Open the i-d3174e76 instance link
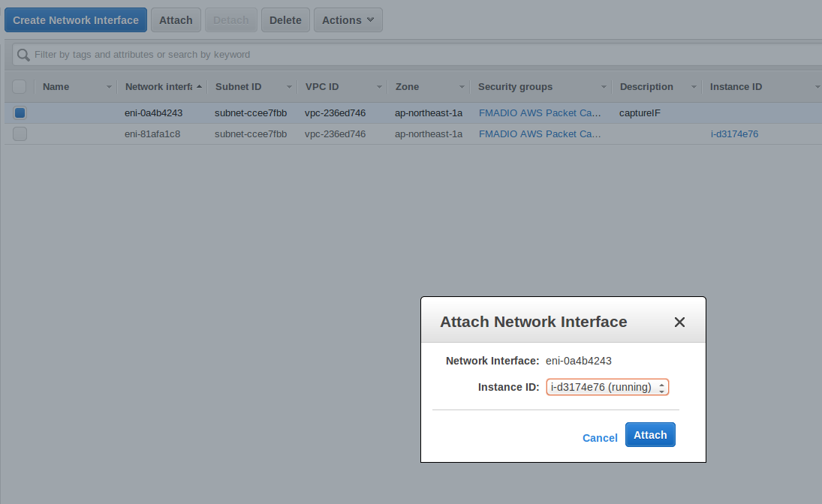822x504 pixels. [734, 133]
